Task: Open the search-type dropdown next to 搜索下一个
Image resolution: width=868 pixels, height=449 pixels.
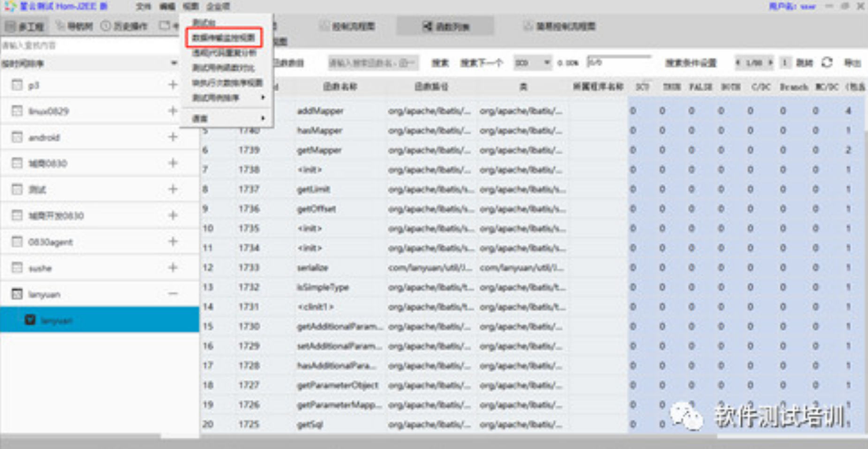Action: point(532,62)
